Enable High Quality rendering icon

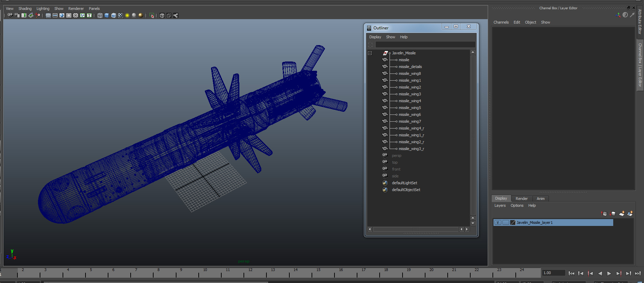coord(141,15)
